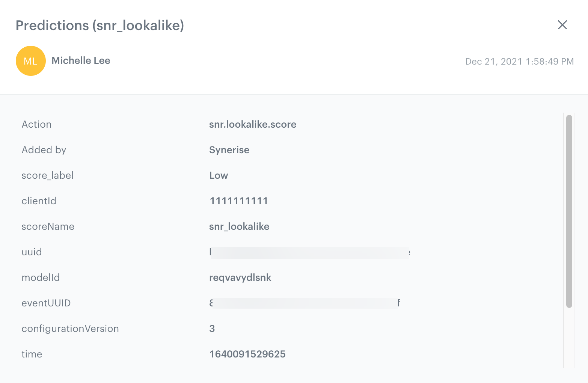Click the Added by row label
The height and width of the screenshot is (383, 588).
tap(44, 150)
